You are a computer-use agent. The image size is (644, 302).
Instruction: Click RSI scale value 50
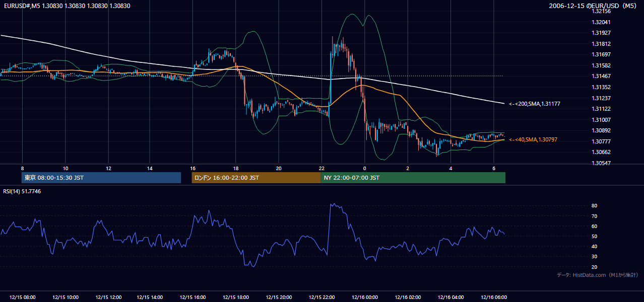tap(595, 236)
